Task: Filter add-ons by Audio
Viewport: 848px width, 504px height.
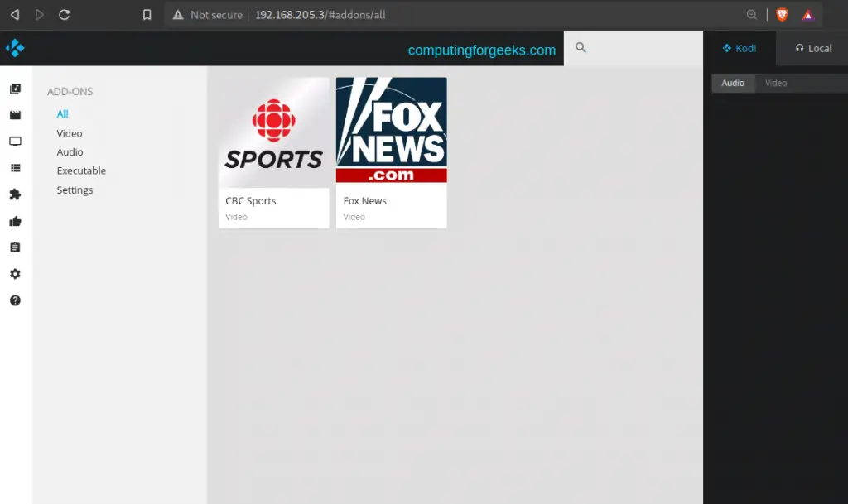Action: tap(70, 152)
